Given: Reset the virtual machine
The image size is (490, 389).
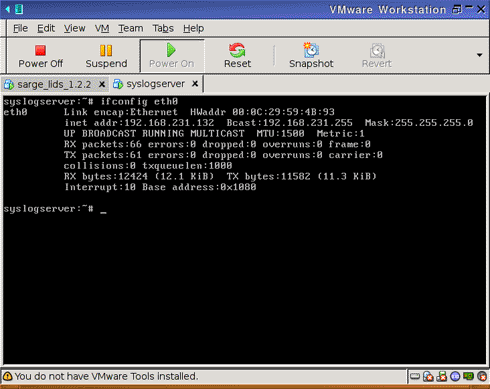Looking at the screenshot, I should click(237, 56).
